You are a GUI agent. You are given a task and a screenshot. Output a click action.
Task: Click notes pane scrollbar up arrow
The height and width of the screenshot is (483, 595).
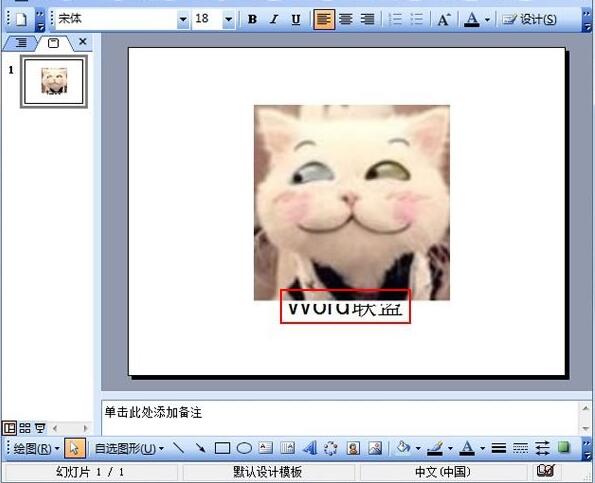pos(586,408)
